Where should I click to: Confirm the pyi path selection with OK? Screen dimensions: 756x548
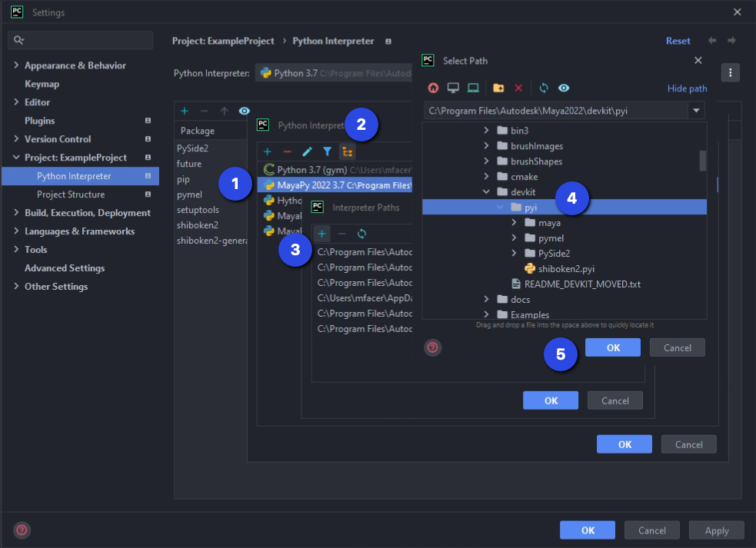pos(612,347)
